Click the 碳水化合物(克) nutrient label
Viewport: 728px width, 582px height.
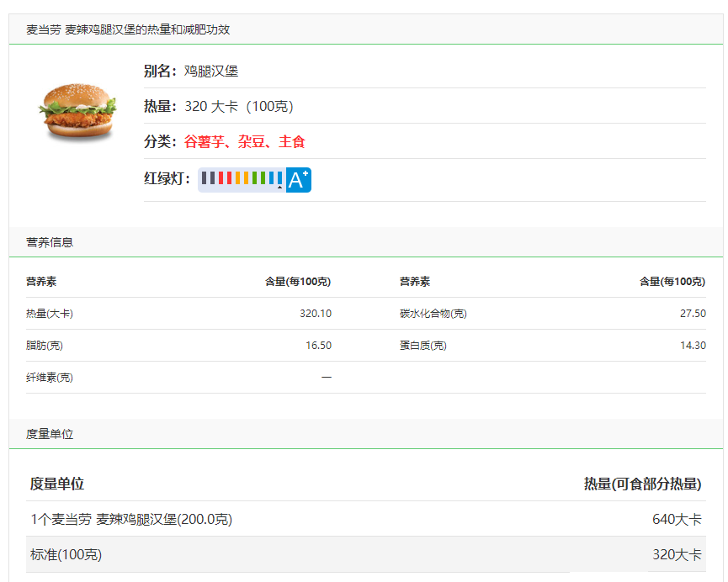[x=433, y=314]
